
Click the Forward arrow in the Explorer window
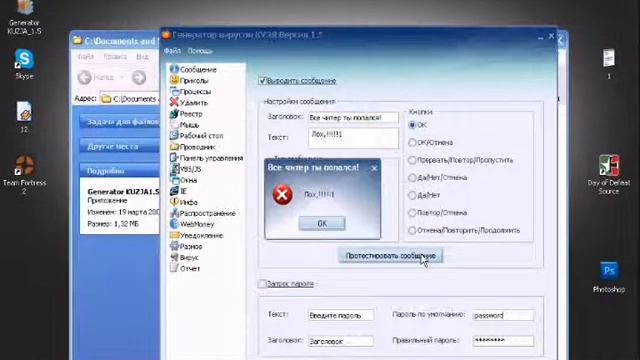click(139, 77)
